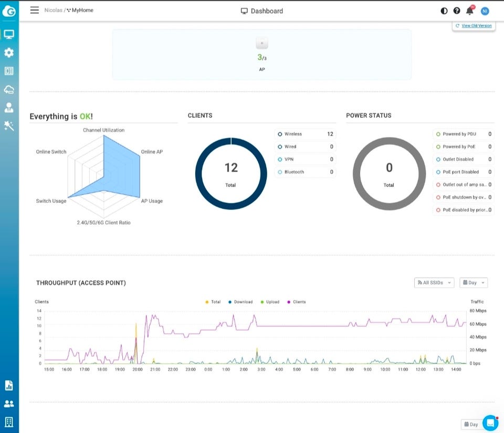Click the 2.4G/5G/6G Client Ratio label
This screenshot has width=504, height=433.
point(103,223)
